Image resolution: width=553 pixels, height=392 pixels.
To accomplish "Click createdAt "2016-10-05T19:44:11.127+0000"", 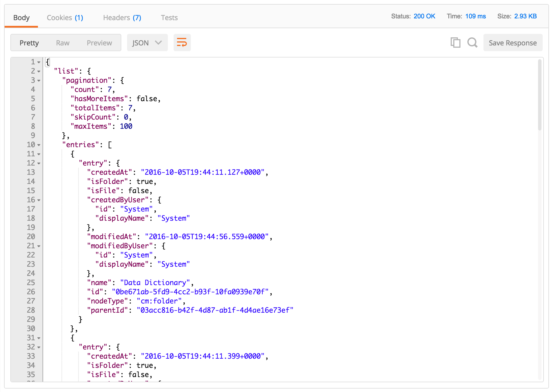I will point(202,172).
